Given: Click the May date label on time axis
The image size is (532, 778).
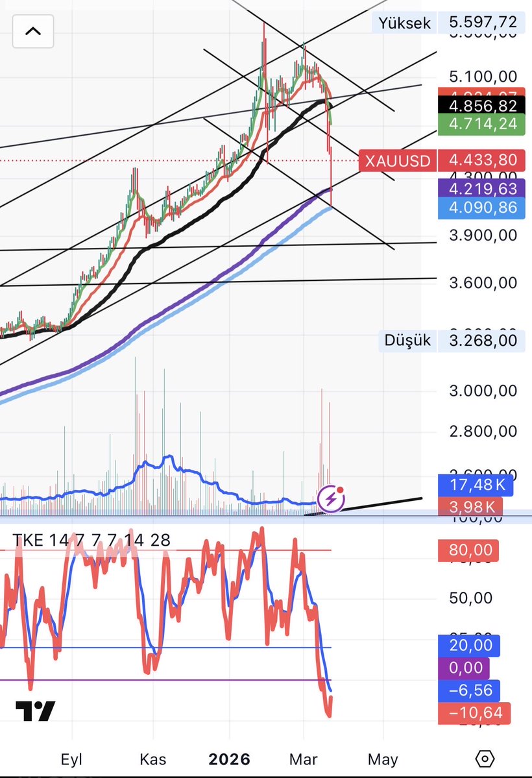Looking at the screenshot, I should pyautogui.click(x=383, y=759).
